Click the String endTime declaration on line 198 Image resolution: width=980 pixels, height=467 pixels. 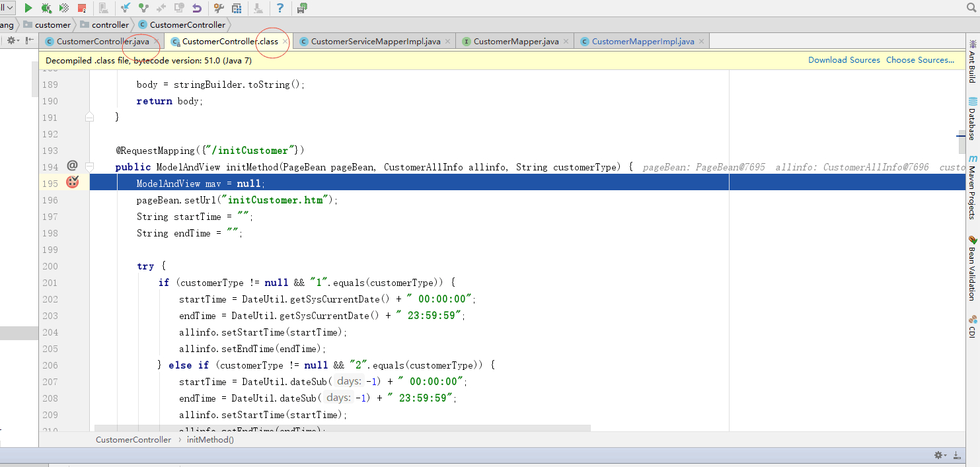[x=190, y=233]
